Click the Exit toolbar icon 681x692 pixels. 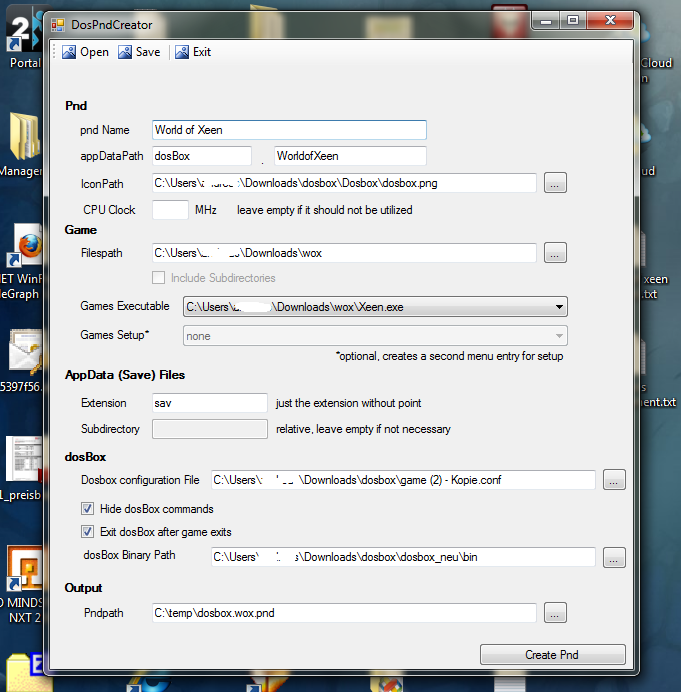pyautogui.click(x=182, y=52)
